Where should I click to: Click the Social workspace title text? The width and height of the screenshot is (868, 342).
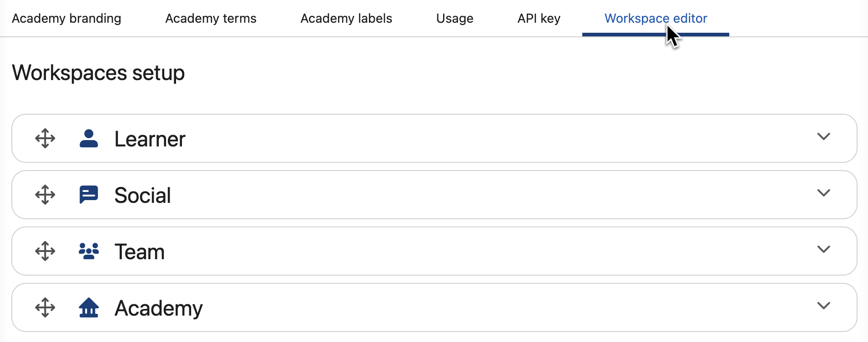[142, 195]
